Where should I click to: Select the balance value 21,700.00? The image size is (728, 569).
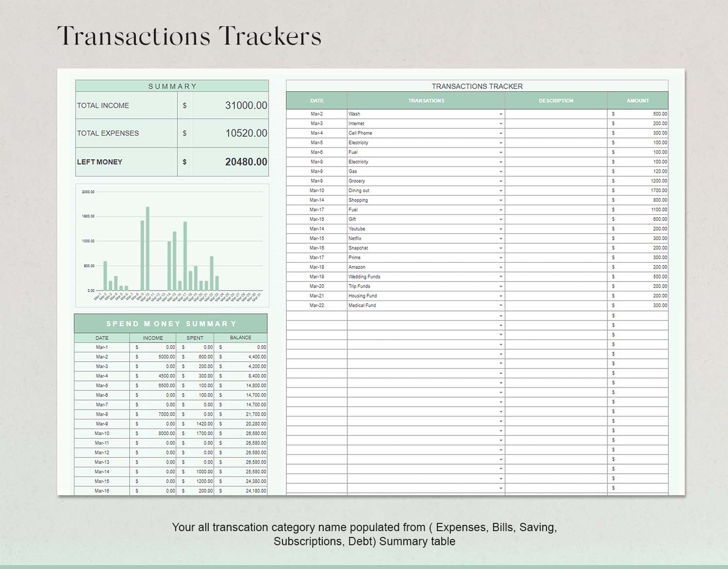tap(256, 414)
